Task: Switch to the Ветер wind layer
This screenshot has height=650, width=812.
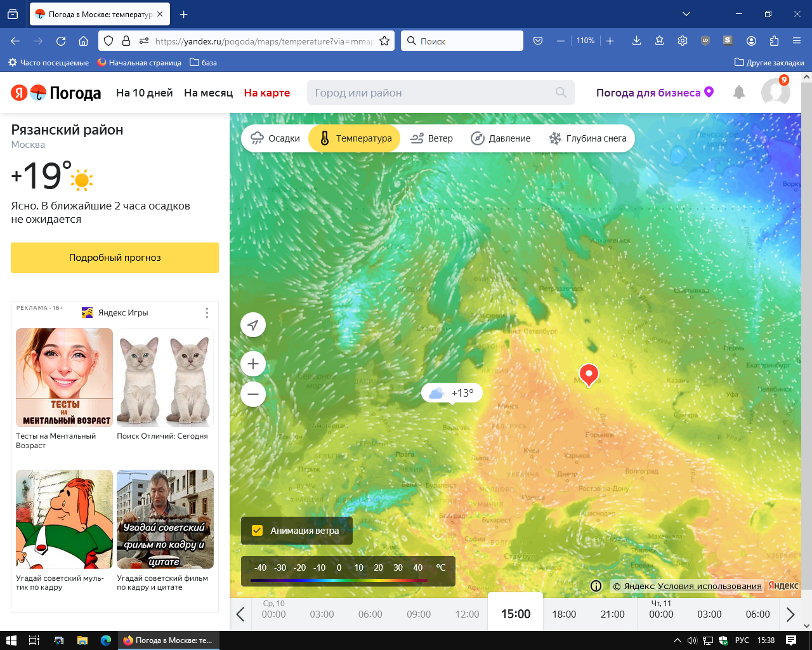Action: (x=431, y=138)
